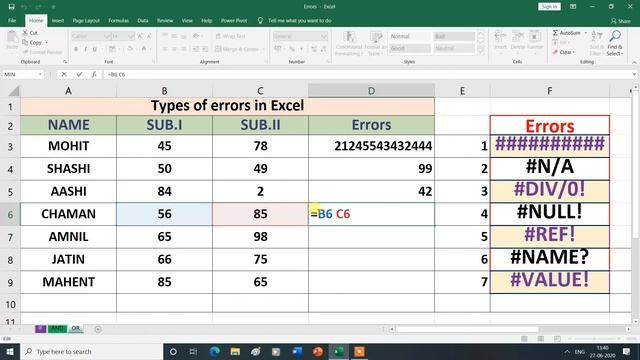Confirm the formula with the checkmark
Viewport: 640px width, 360px height.
79,74
